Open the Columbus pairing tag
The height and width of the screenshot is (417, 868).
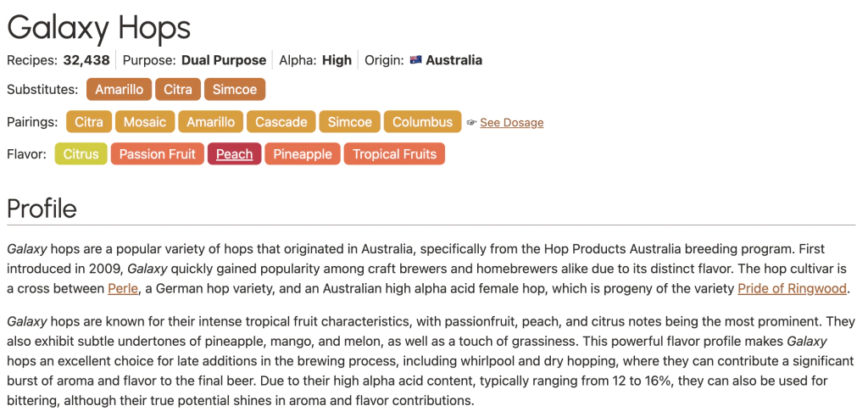point(422,122)
